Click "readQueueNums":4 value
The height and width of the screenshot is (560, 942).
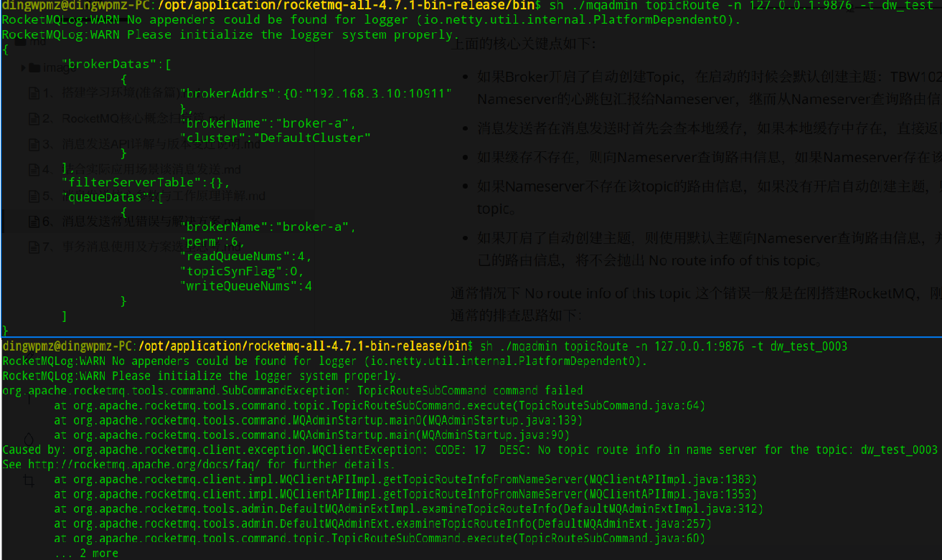tap(246, 256)
